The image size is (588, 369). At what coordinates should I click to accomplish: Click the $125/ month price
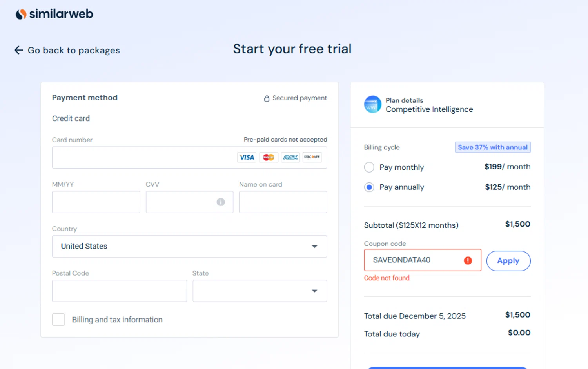pyautogui.click(x=508, y=187)
